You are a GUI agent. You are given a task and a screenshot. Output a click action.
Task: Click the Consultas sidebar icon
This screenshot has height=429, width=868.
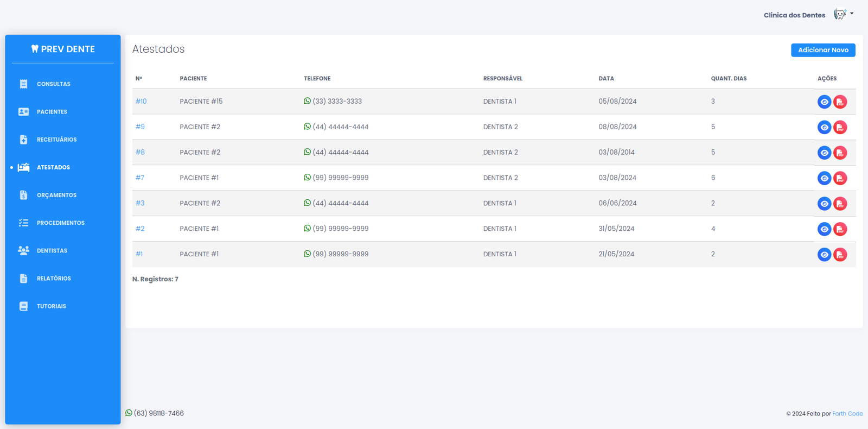point(23,84)
